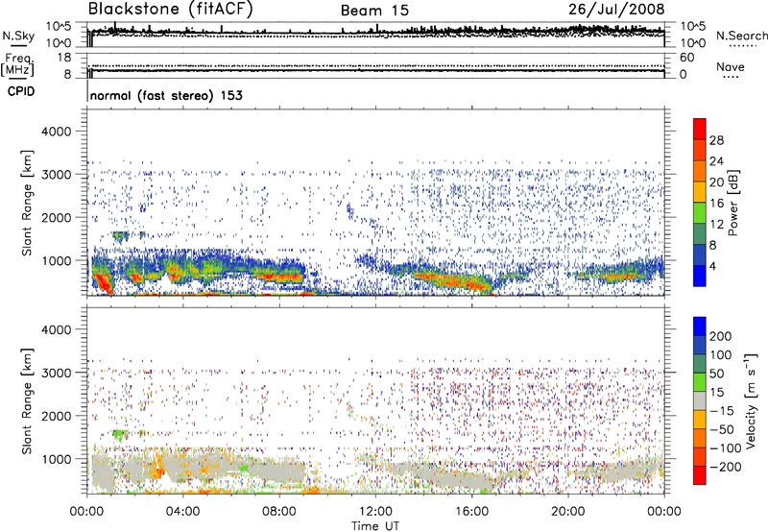This screenshot has height=532, width=768.
Task: Click the 'Slant Range [km]' label of the power panel
Action: tap(27, 203)
